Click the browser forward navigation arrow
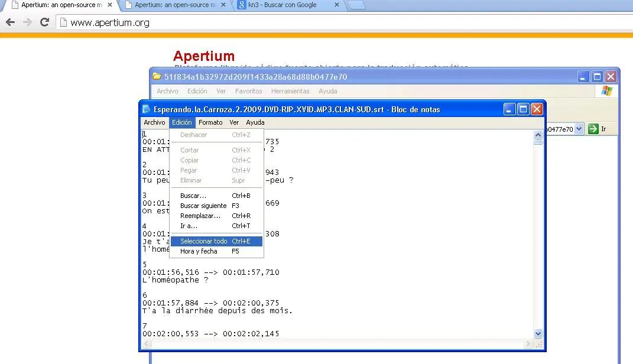Screen dimensions: 633x364 click(x=27, y=22)
